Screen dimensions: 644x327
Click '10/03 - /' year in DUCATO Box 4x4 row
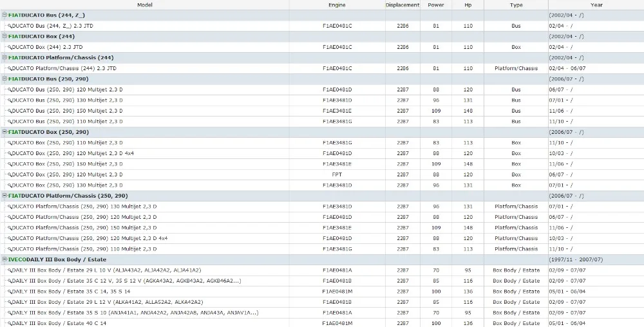(x=561, y=153)
